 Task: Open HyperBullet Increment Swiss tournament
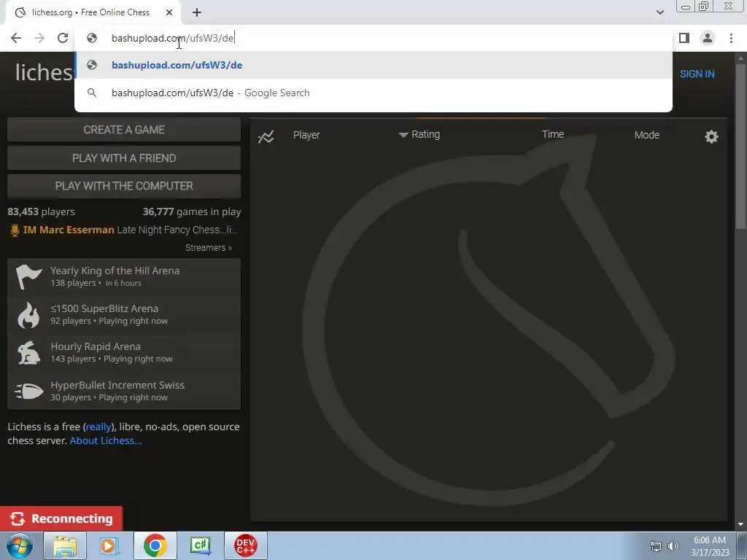[124, 391]
